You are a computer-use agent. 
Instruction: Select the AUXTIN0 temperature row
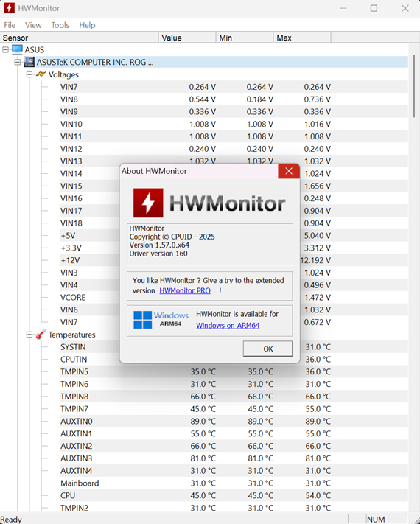click(234, 421)
